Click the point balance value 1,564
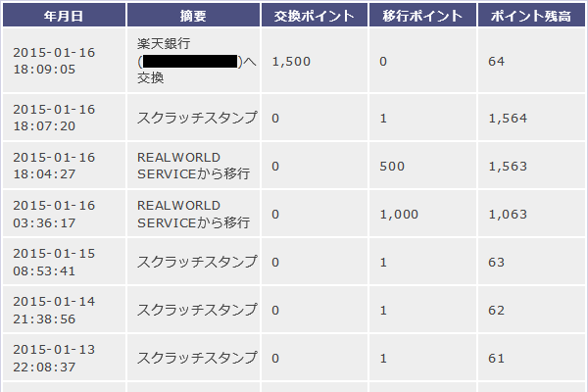The image size is (588, 392). click(x=507, y=119)
